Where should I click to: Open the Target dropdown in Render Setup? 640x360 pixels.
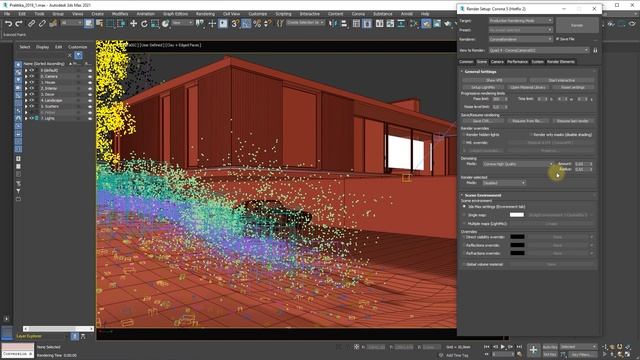click(521, 20)
